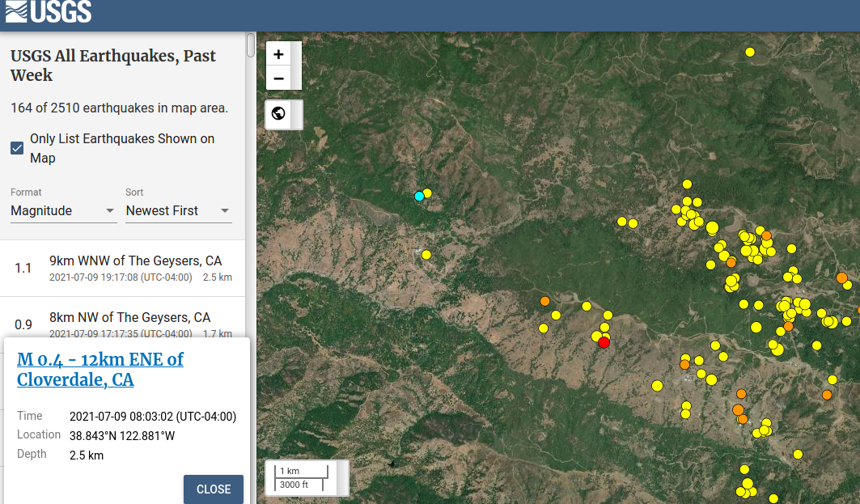Screen dimensions: 860x504
Task: Open M 0.4 - 12km ENE of Cloverdale link
Action: click(x=100, y=369)
